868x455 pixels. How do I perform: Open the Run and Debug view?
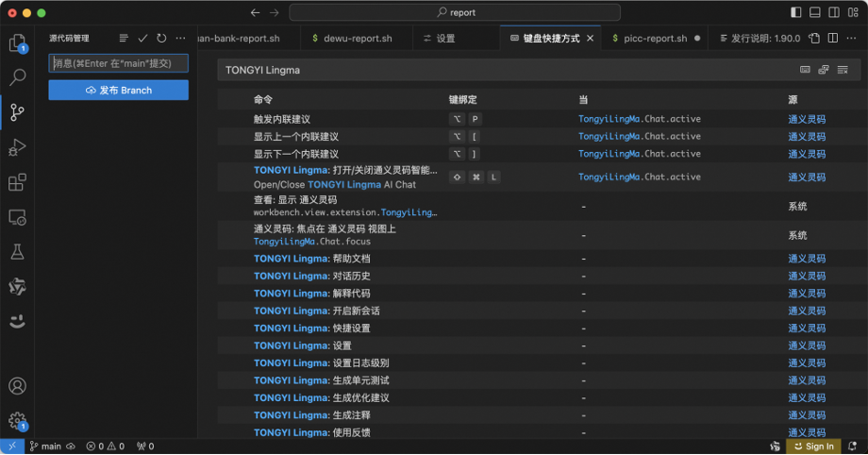[17, 147]
